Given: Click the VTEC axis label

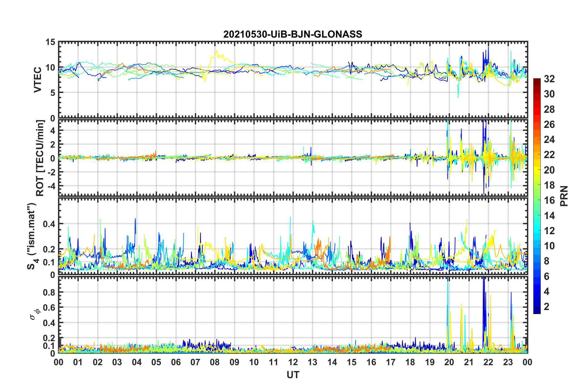Looking at the screenshot, I should point(38,80).
